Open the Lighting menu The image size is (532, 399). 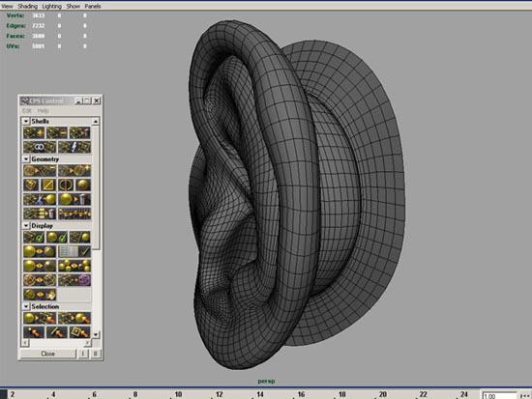point(51,6)
